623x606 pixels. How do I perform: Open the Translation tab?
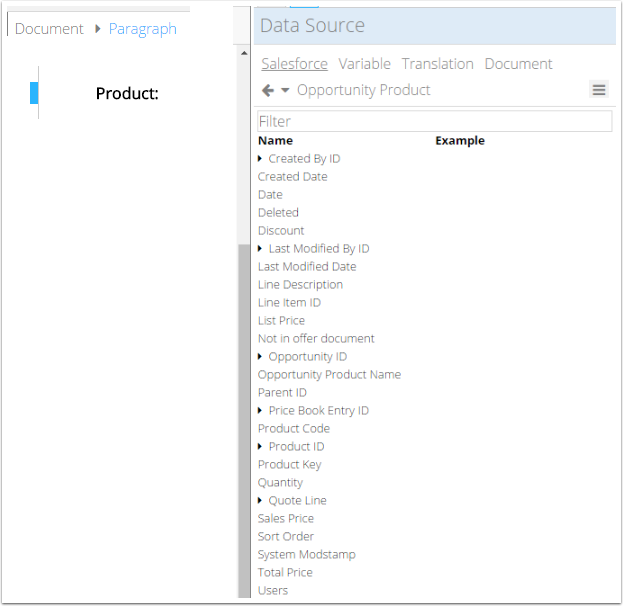coord(437,64)
